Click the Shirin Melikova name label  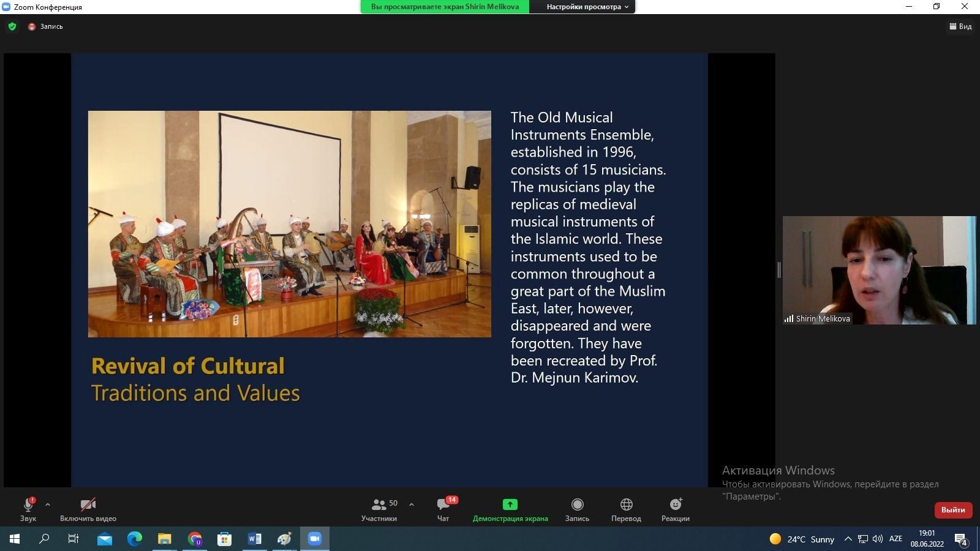[823, 318]
